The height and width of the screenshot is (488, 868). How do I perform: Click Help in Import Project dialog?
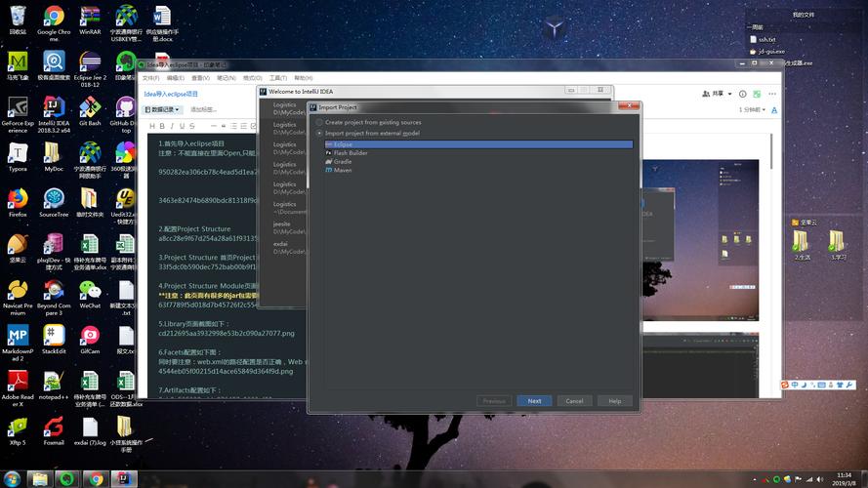tap(614, 401)
